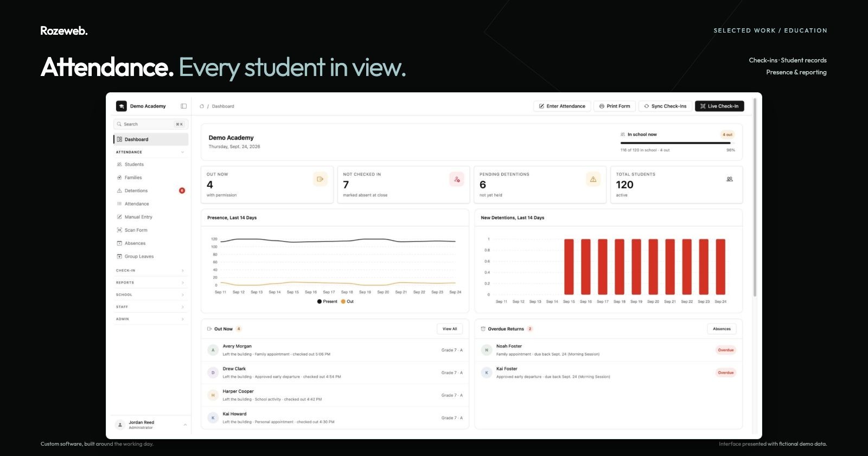Click the Absences button in Overdue Returns
Viewport: 868px width, 456px height.
(x=722, y=329)
